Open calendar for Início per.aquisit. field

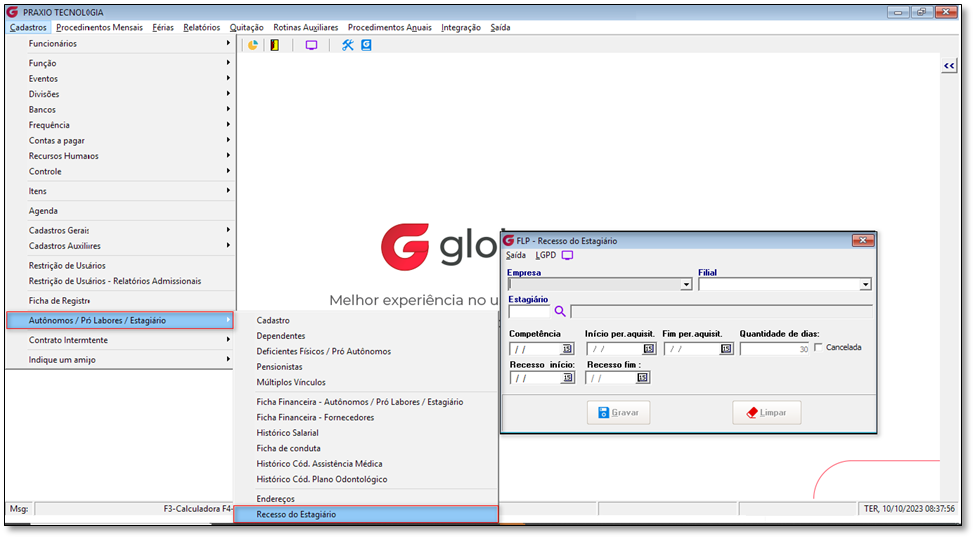pyautogui.click(x=649, y=349)
